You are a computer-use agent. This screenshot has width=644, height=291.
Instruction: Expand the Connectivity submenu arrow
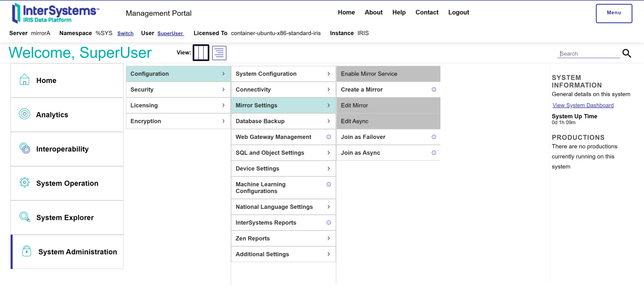328,89
